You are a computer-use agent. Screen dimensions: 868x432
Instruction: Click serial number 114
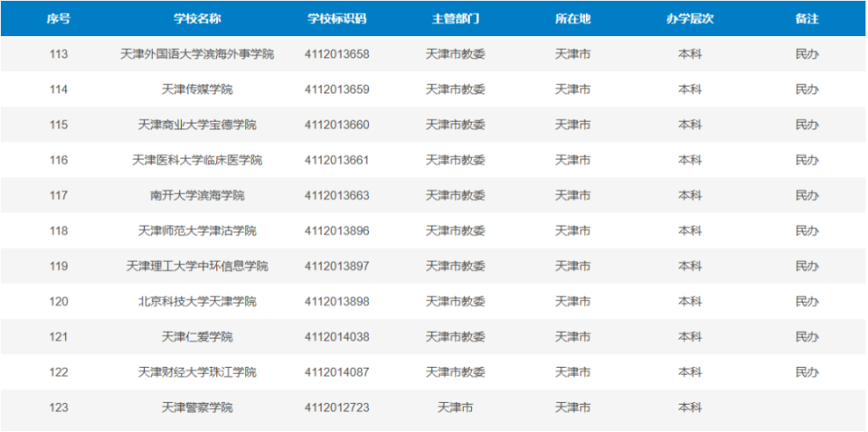tap(59, 89)
